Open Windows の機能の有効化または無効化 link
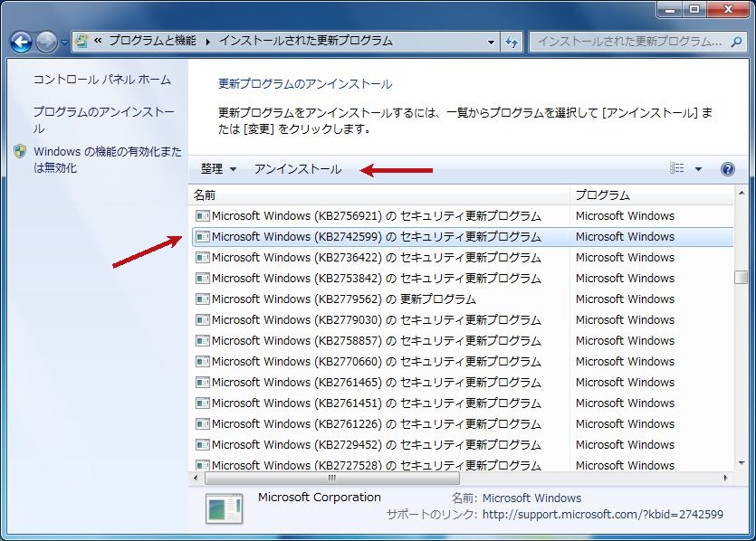Image resolution: width=756 pixels, height=541 pixels. [x=107, y=159]
